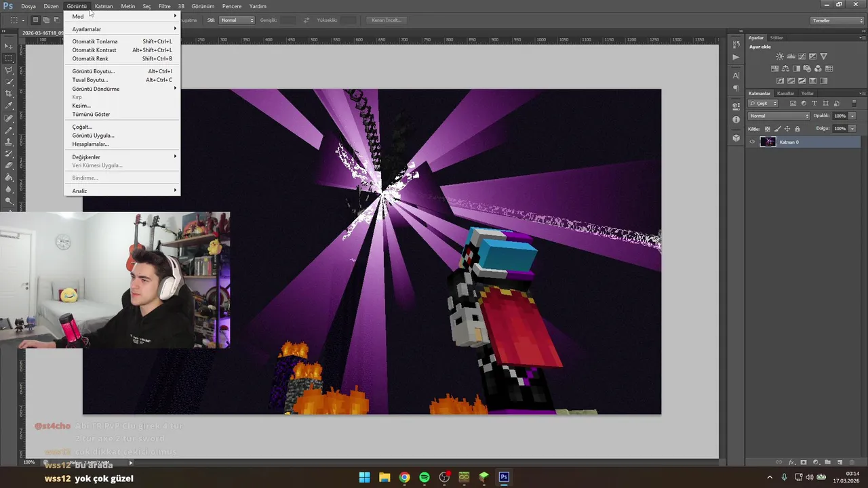Image resolution: width=868 pixels, height=488 pixels.
Task: Open the History panel icon
Action: (736, 44)
